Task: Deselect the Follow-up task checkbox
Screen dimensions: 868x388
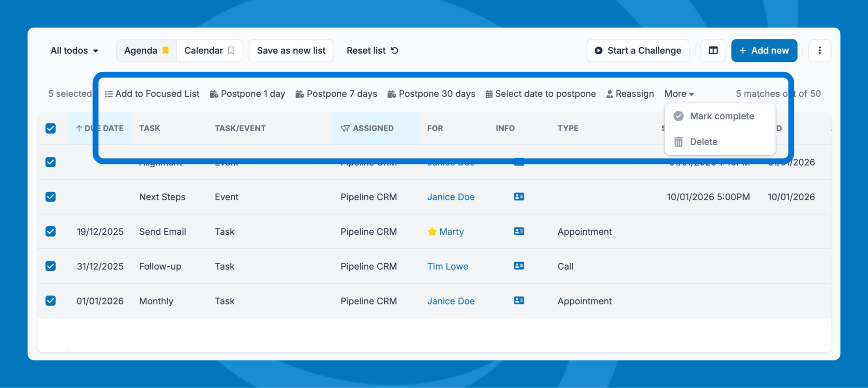Action: [51, 266]
